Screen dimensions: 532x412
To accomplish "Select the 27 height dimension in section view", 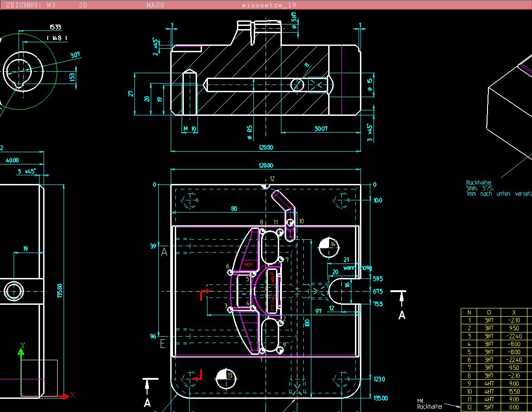I will [130, 94].
